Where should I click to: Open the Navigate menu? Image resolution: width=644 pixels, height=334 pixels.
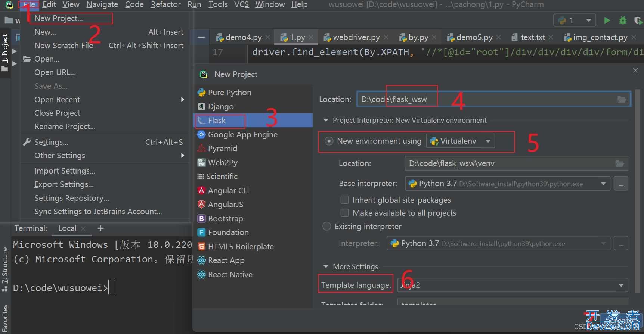[x=102, y=4]
